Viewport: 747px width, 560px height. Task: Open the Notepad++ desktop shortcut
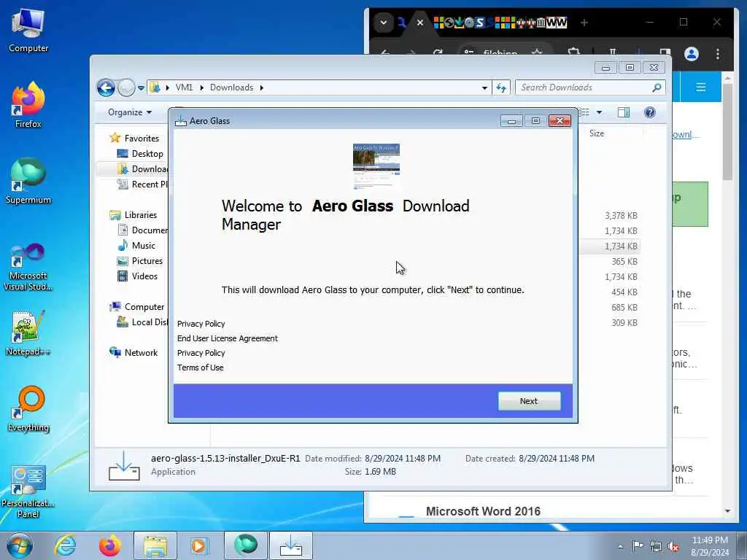click(28, 333)
